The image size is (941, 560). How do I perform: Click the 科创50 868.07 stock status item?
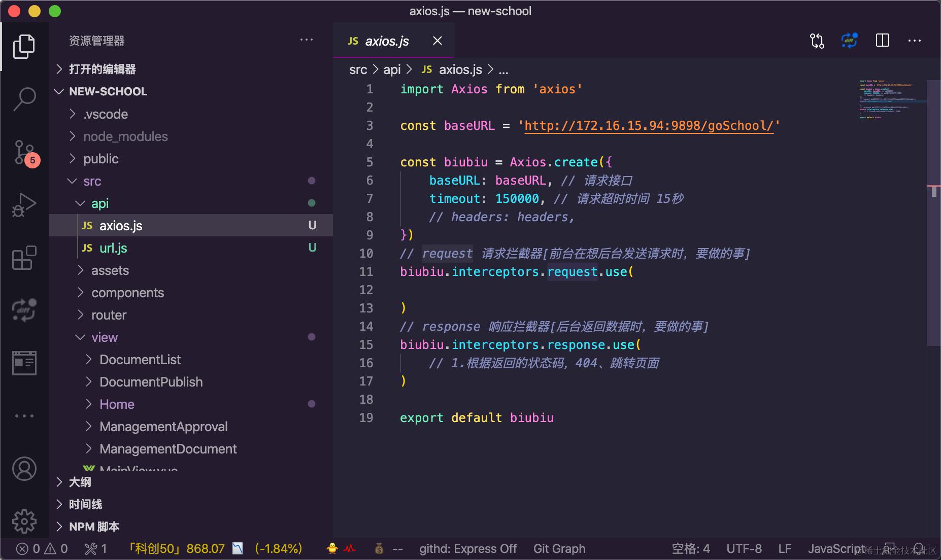tap(175, 549)
